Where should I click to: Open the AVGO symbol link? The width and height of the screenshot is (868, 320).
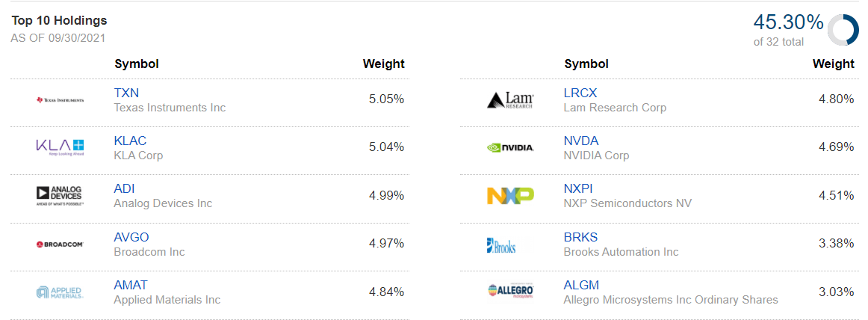click(x=131, y=237)
